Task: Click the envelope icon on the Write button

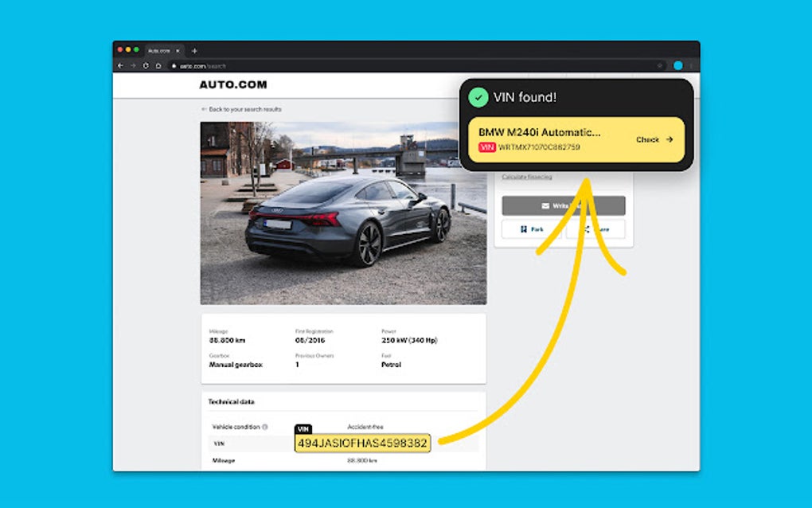Action: [545, 206]
